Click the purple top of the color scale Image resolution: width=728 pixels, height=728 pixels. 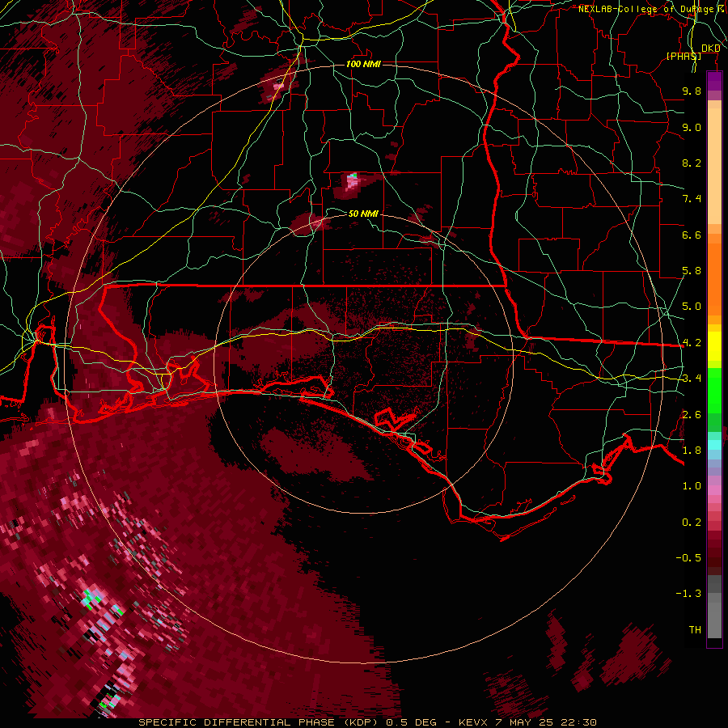tap(714, 81)
